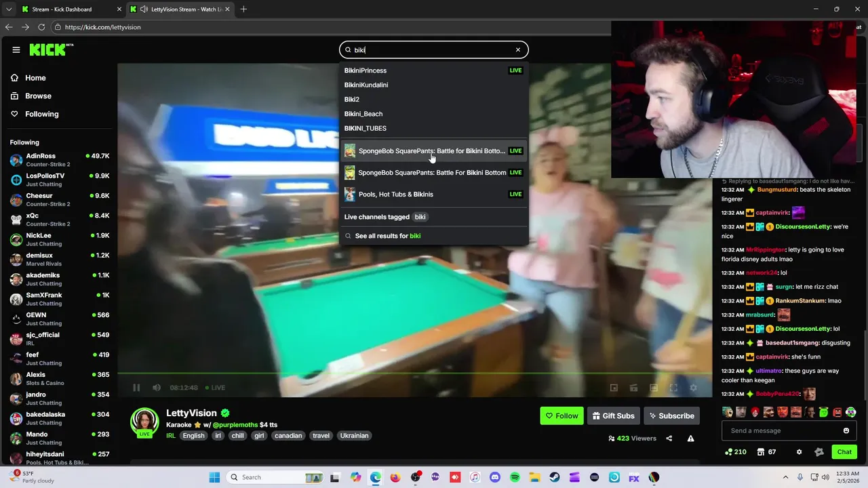Image resolution: width=868 pixels, height=488 pixels.
Task: Pause the stream with the pause button
Action: [x=136, y=388]
